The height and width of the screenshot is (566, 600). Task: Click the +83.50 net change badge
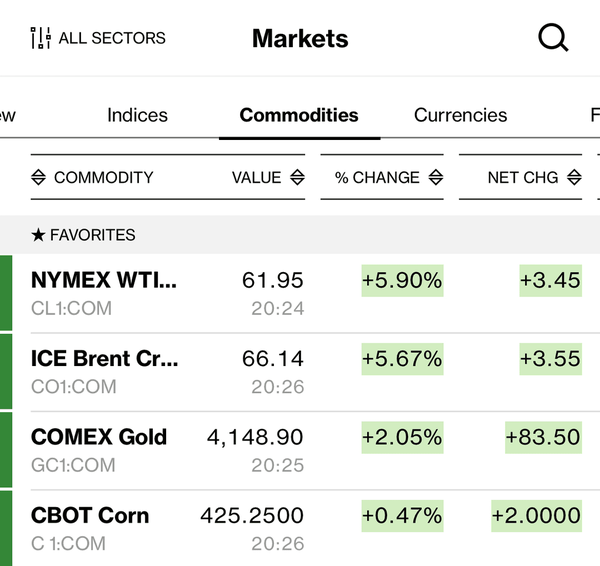(544, 437)
